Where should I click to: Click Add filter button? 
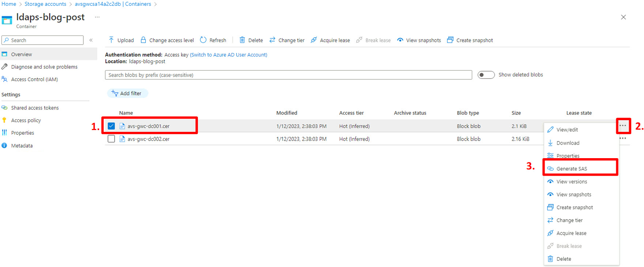pyautogui.click(x=127, y=93)
